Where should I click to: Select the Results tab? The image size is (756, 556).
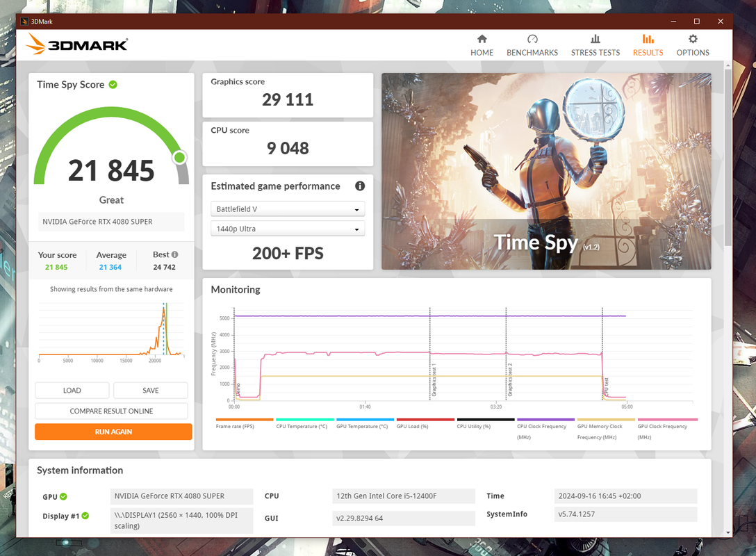click(x=648, y=46)
